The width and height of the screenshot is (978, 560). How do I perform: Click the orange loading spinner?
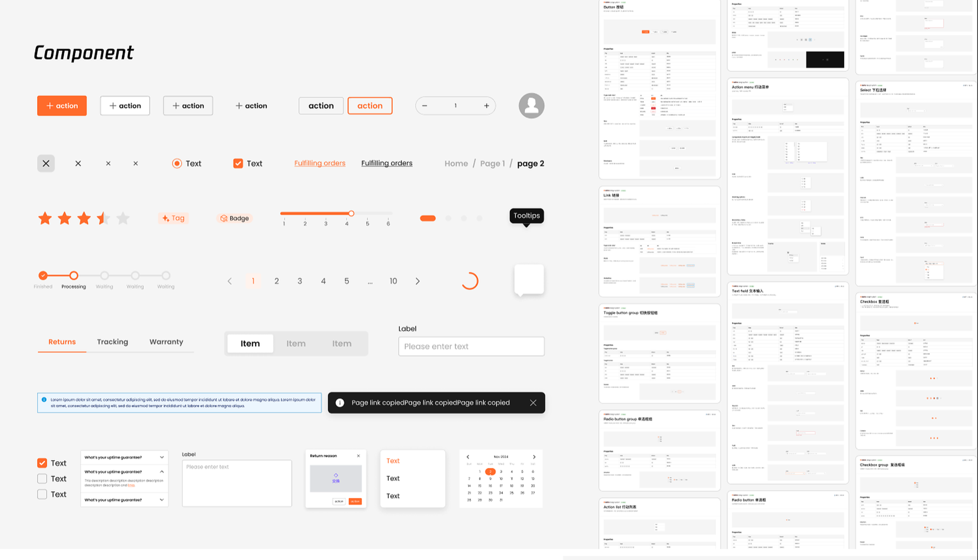pos(470,281)
